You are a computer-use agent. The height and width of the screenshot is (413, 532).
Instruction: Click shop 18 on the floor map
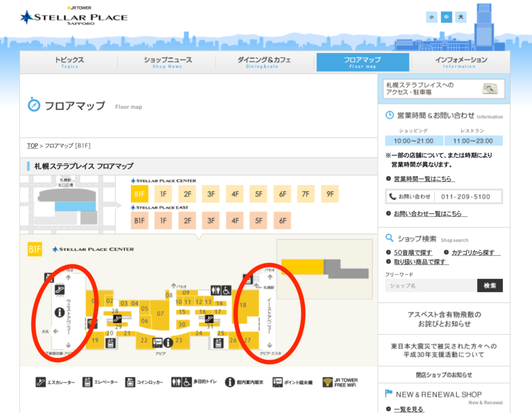[245, 306]
